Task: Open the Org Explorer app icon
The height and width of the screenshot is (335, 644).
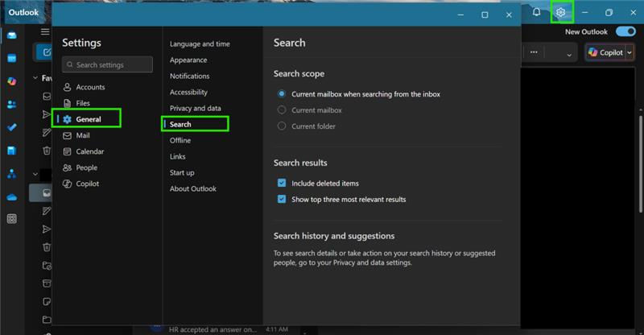Action: click(x=12, y=174)
